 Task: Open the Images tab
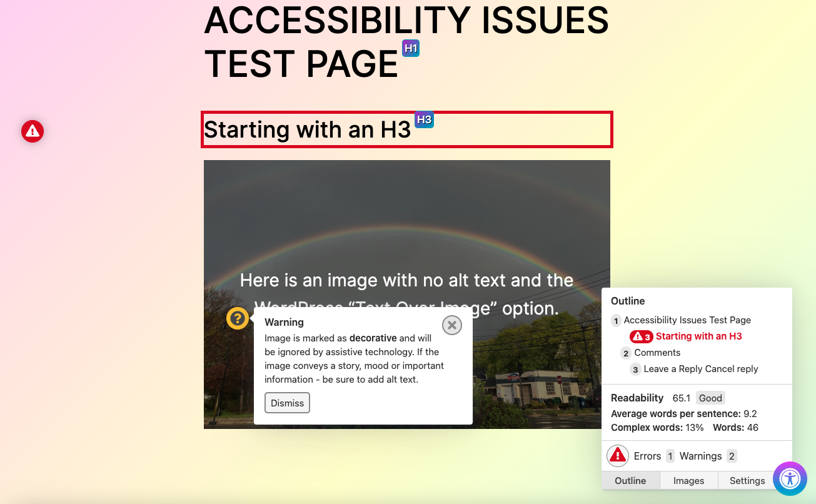pyautogui.click(x=688, y=480)
